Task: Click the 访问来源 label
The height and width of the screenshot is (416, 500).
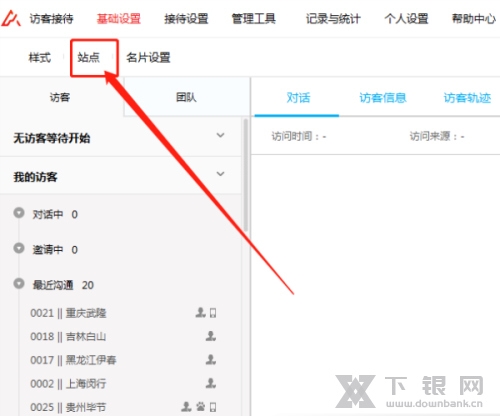Action: (437, 137)
